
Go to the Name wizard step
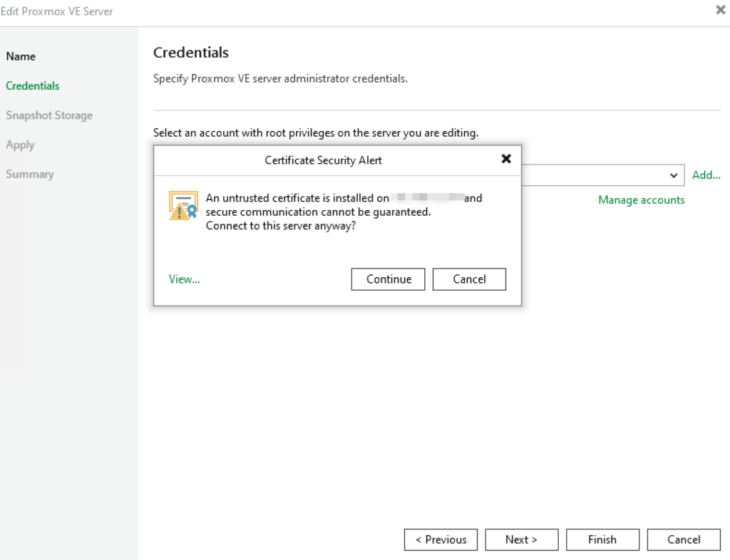[x=21, y=56]
